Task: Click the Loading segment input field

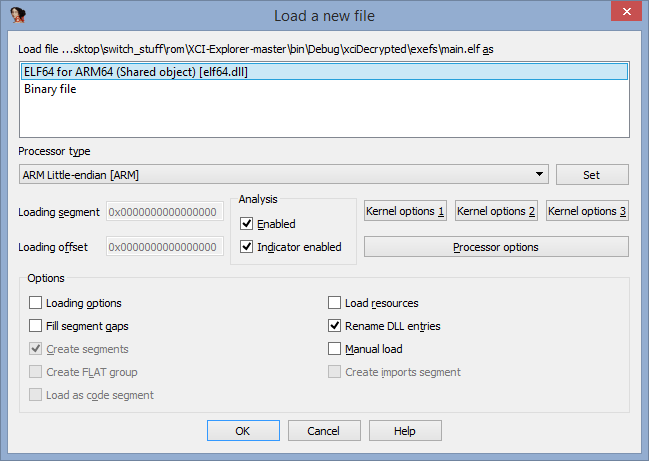Action: tap(165, 212)
